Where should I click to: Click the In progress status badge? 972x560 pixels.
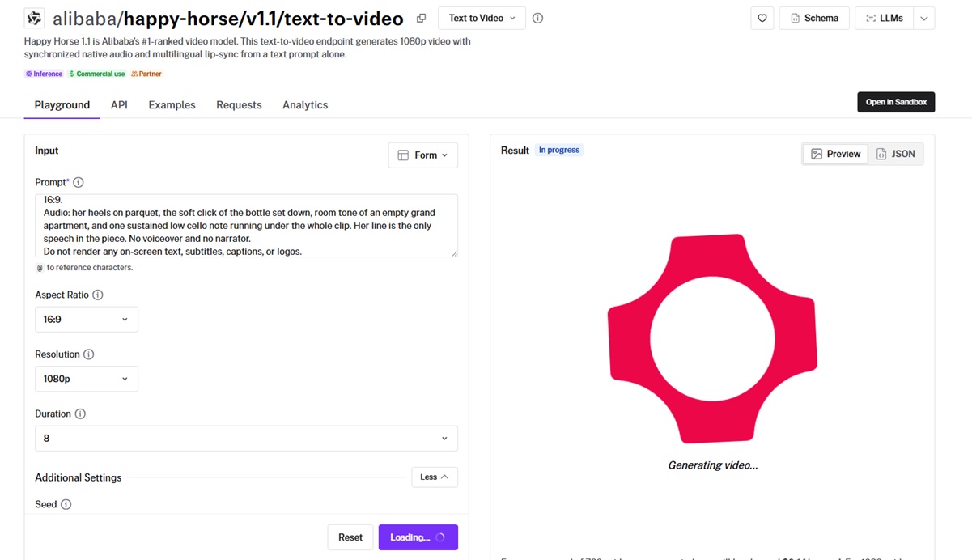click(559, 150)
